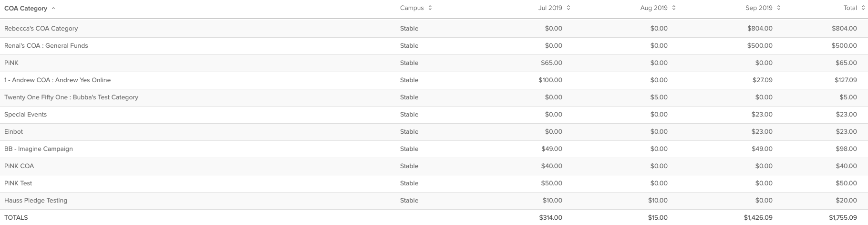Click the PiNK category row
Image resolution: width=868 pixels, height=225 pixels.
pos(11,63)
